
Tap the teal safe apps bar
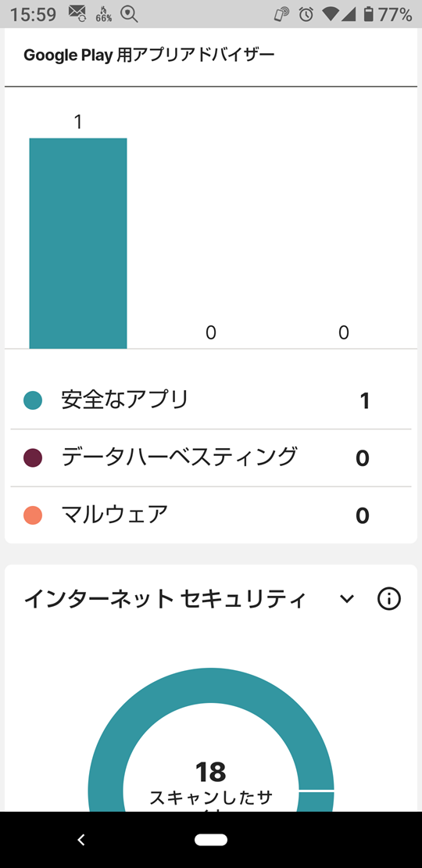(x=78, y=243)
